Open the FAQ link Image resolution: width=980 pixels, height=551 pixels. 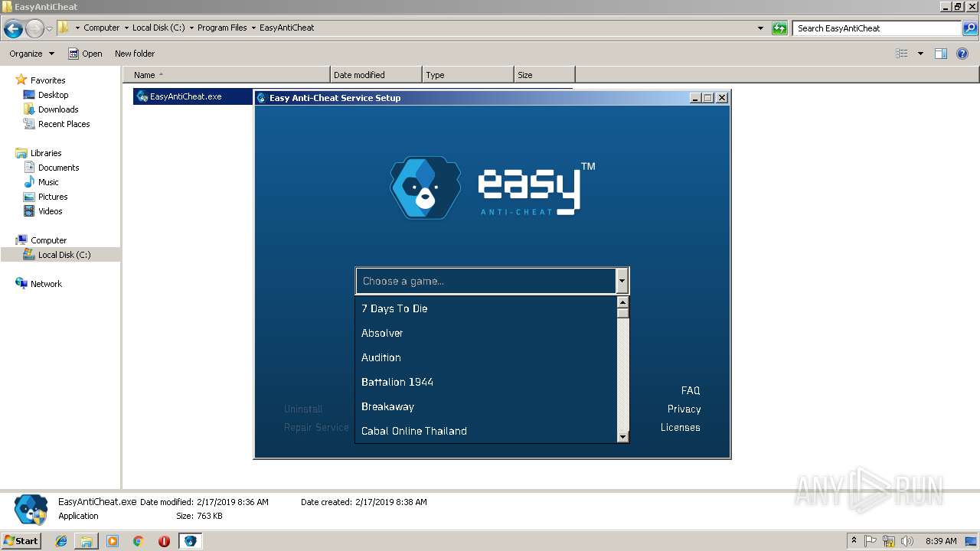pos(691,390)
